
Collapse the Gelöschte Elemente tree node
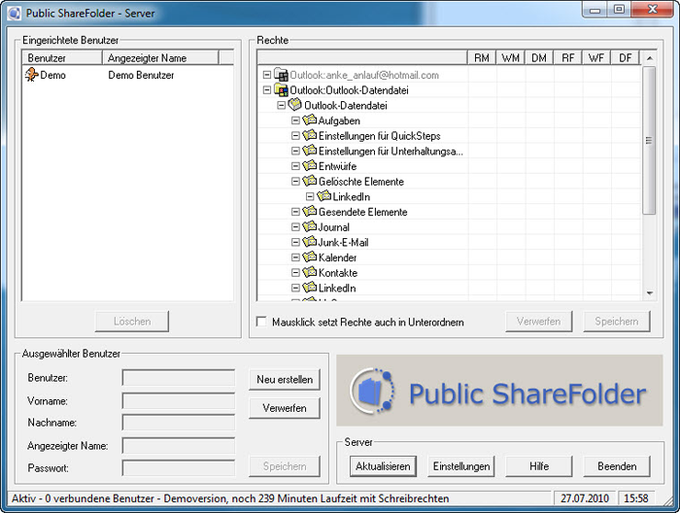[295, 181]
